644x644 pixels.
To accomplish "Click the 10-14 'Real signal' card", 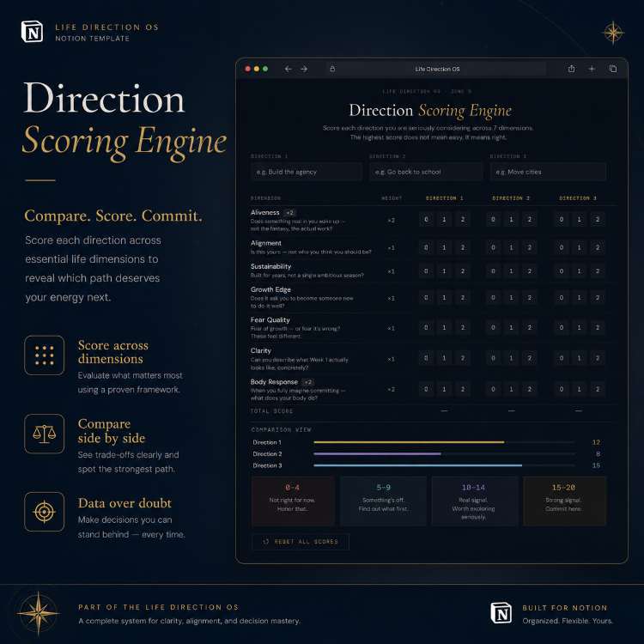I will tap(474, 501).
